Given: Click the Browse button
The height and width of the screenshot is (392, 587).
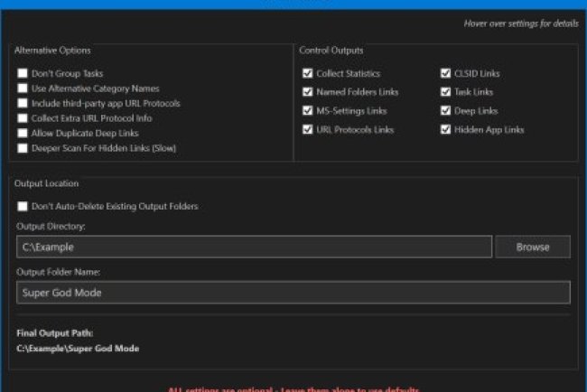Looking at the screenshot, I should pyautogui.click(x=533, y=247).
